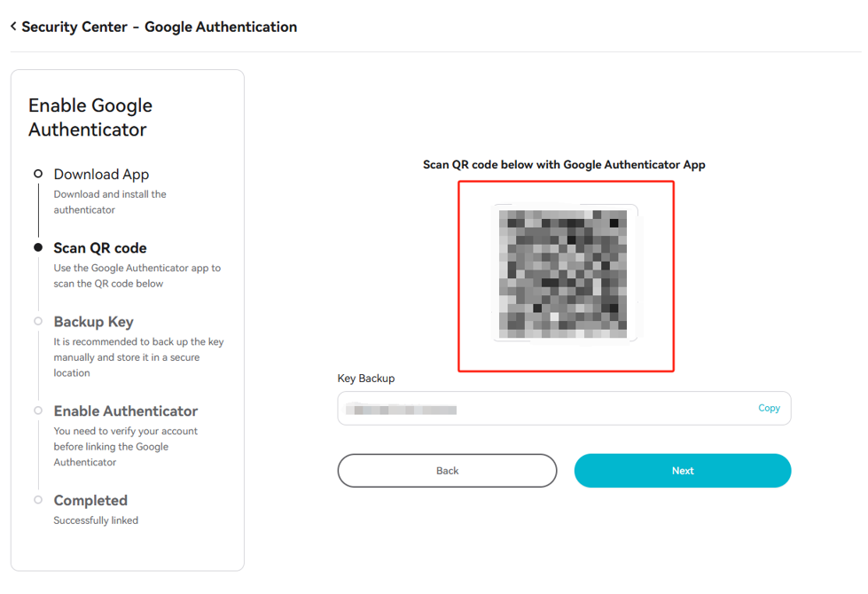
Task: Click the Backup Key step title
Action: click(x=94, y=322)
